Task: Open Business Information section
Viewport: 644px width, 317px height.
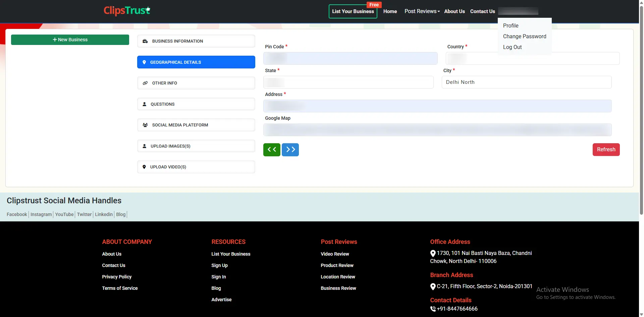Action: click(x=196, y=41)
